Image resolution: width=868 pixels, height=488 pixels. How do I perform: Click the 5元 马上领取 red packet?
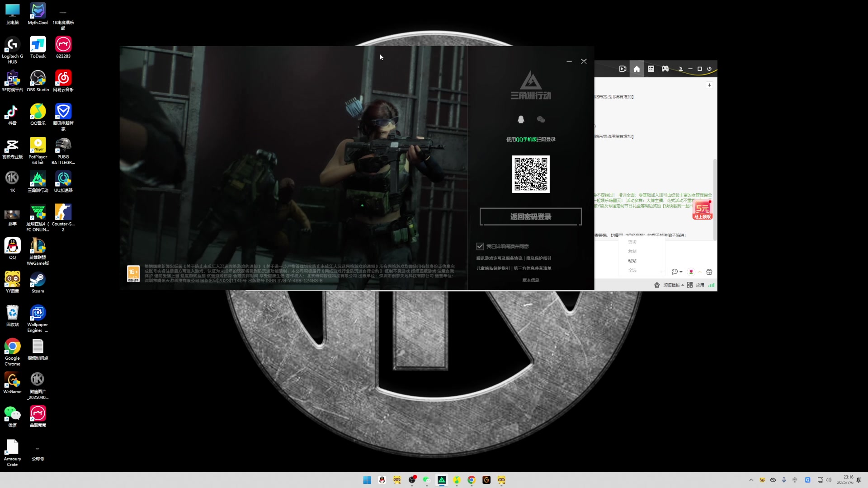point(702,210)
